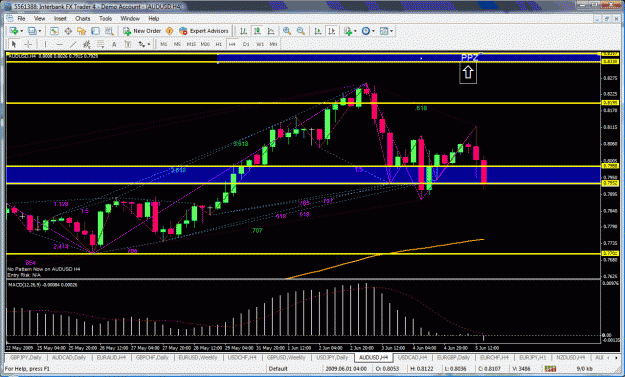
Task: Toggle Auto Scroll chart button
Action: pyautogui.click(x=318, y=31)
